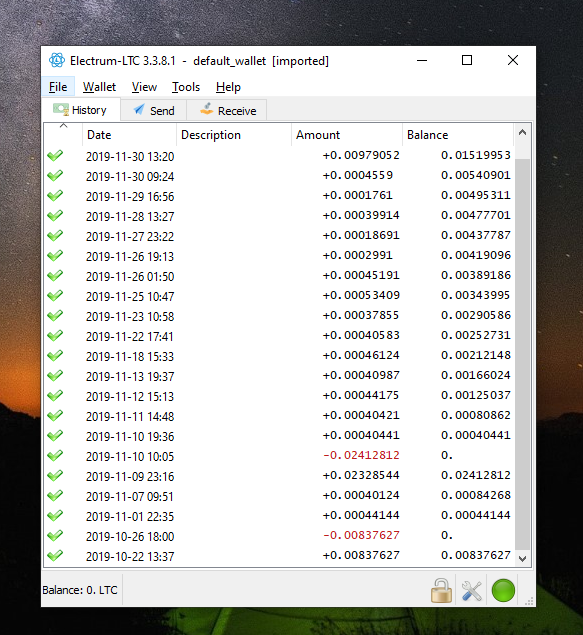This screenshot has height=635, width=583.
Task: Click checkmark icon for 2019-11-10 19:36 transaction
Action: coord(55,436)
